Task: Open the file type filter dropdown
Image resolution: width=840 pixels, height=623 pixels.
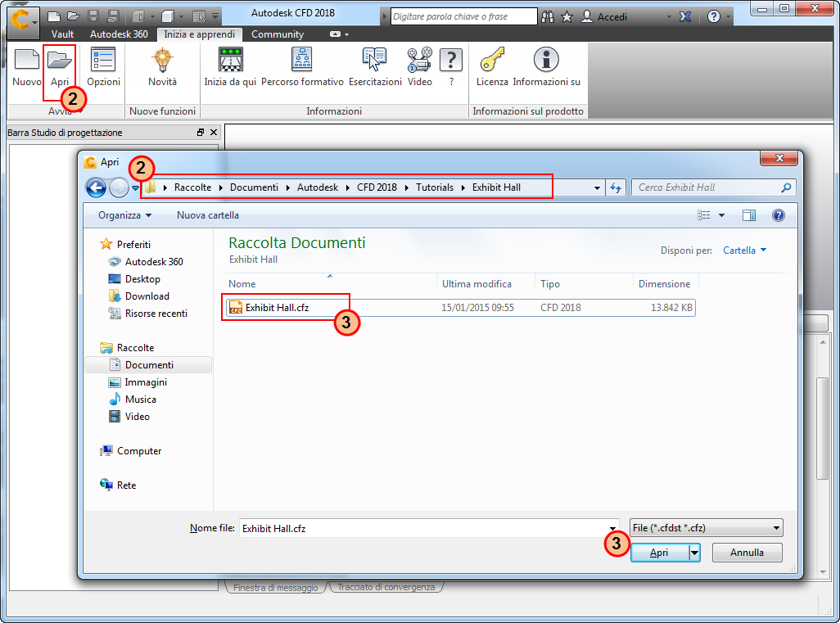Action: 706,528
